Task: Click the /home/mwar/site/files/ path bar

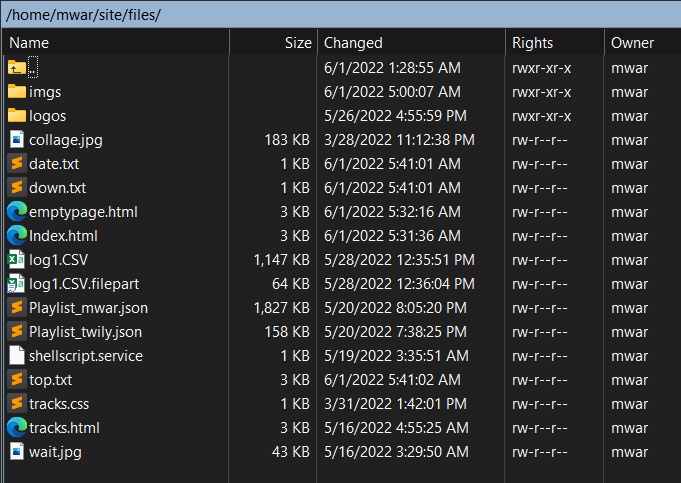Action: [x=300, y=15]
